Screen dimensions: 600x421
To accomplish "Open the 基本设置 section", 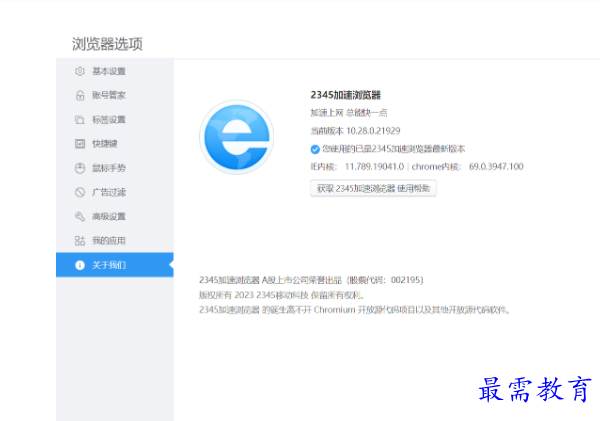I will 115,71.
